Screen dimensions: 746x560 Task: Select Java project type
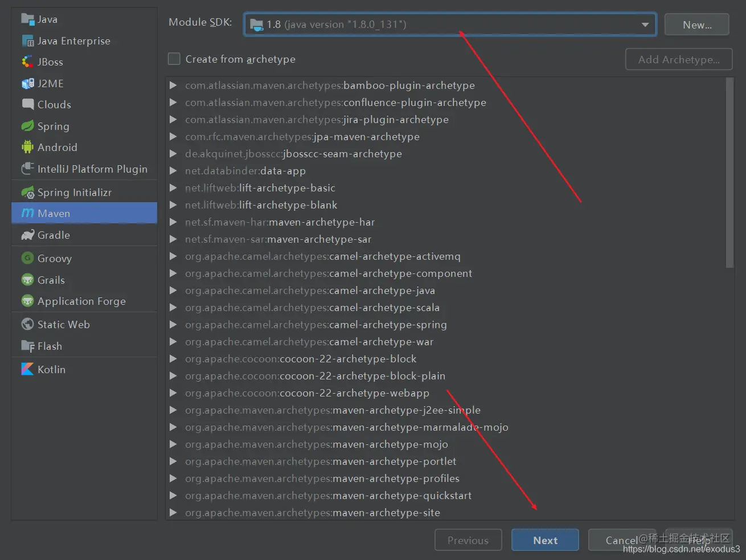[x=84, y=19]
